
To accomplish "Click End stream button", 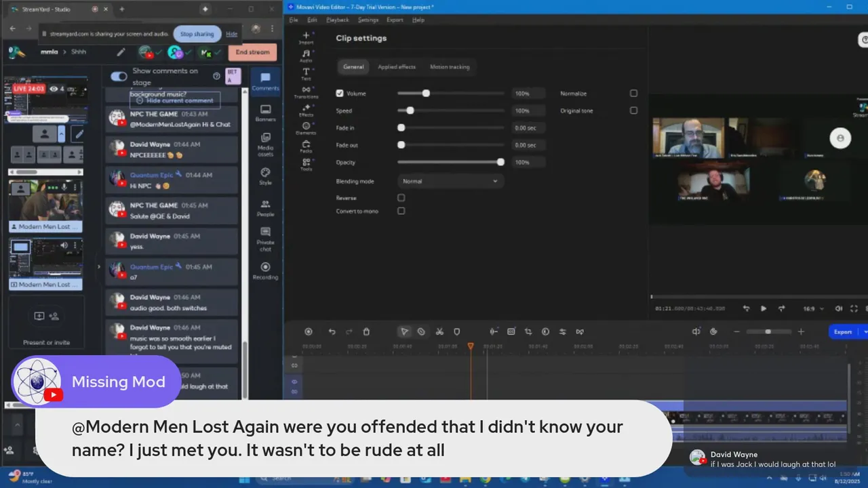I will pos(252,52).
